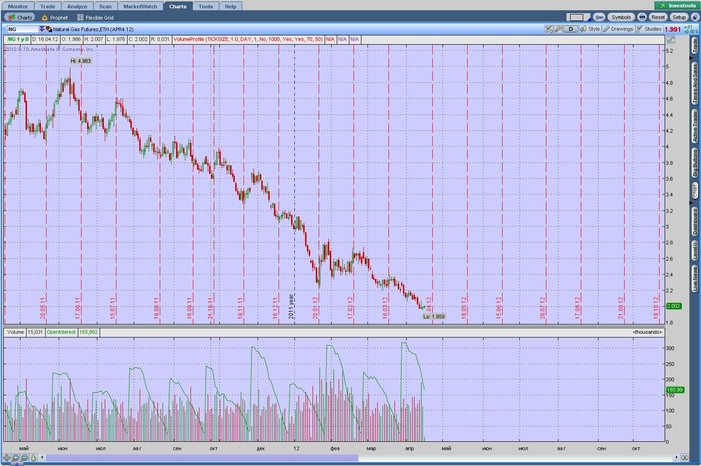This screenshot has width=701, height=466.
Task: Open the Studies menu
Action: click(650, 29)
